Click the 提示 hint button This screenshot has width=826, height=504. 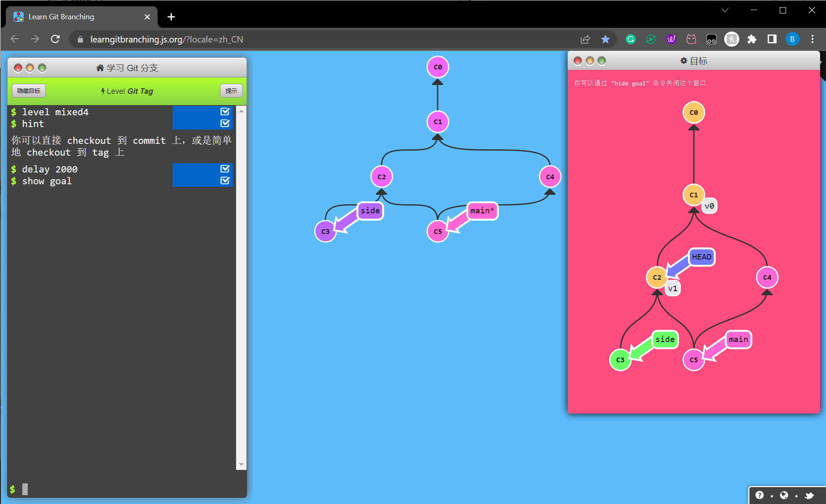coord(231,90)
